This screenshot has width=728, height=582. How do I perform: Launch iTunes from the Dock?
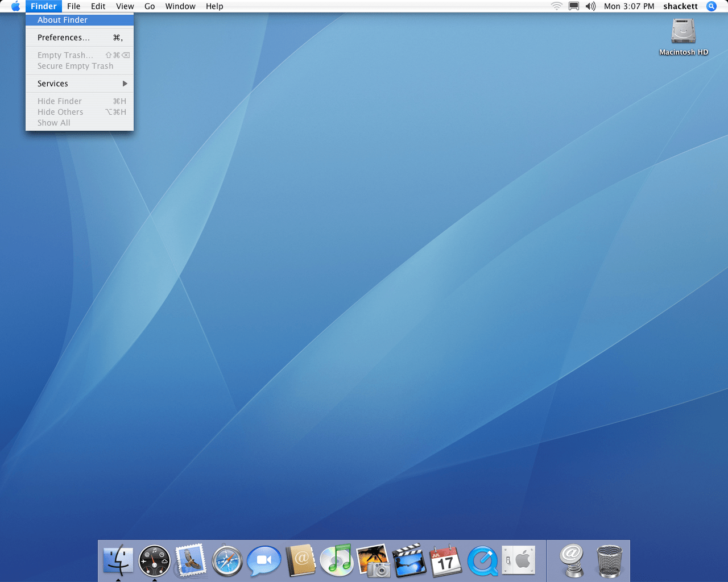tap(337, 560)
